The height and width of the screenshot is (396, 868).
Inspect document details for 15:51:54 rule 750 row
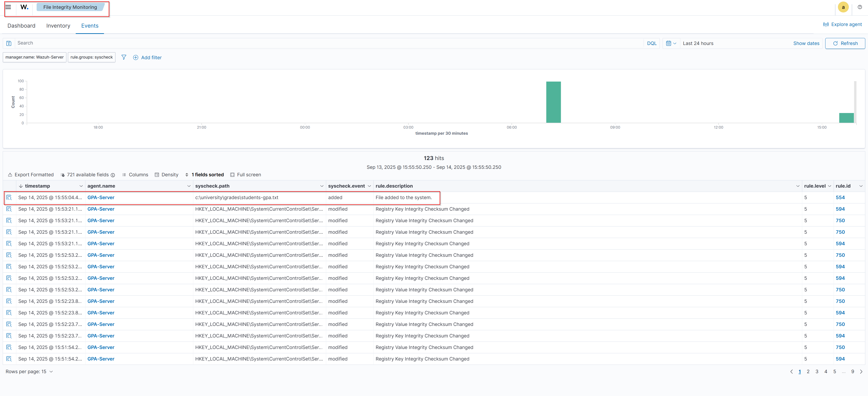tap(9, 347)
